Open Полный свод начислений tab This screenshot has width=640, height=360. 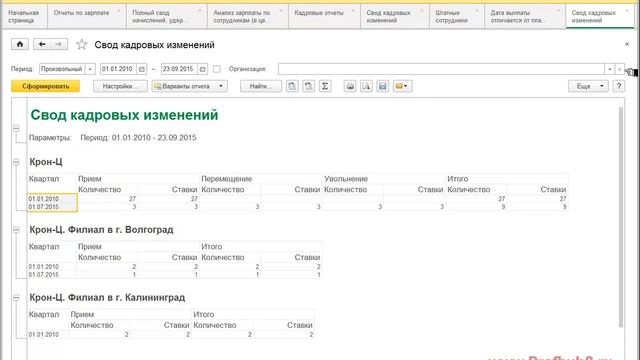[x=167, y=16]
